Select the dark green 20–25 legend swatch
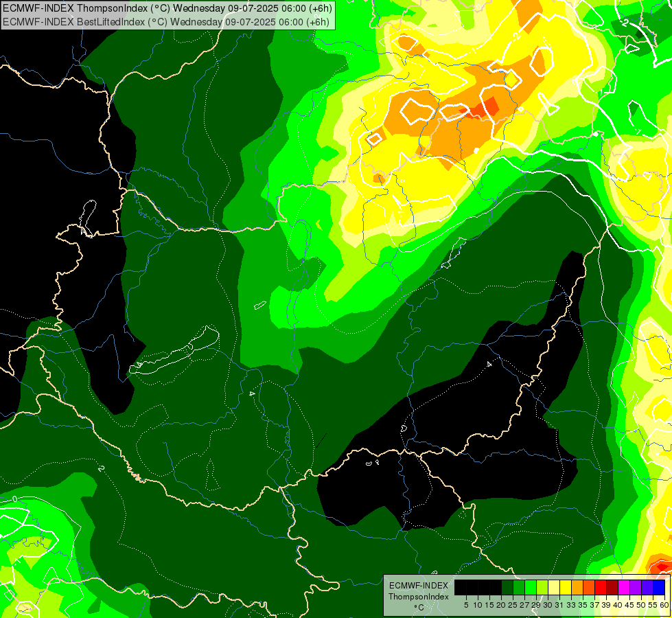The width and height of the screenshot is (672, 618). (507, 587)
